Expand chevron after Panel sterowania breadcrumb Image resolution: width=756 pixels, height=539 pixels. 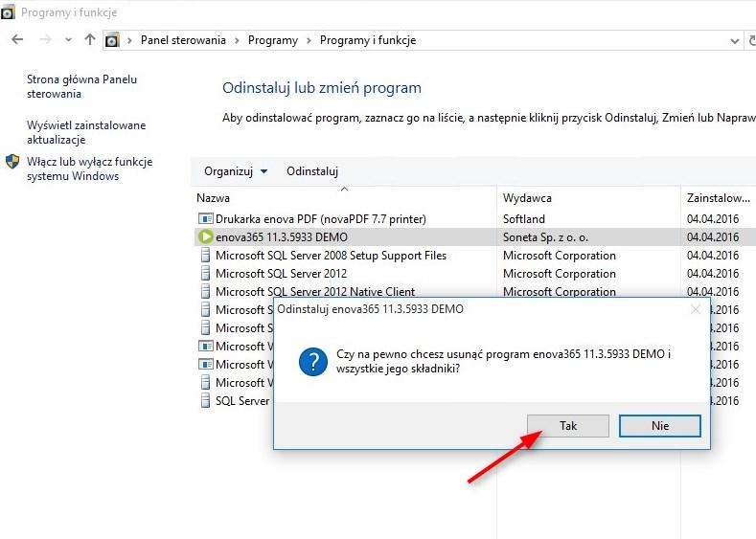(237, 40)
